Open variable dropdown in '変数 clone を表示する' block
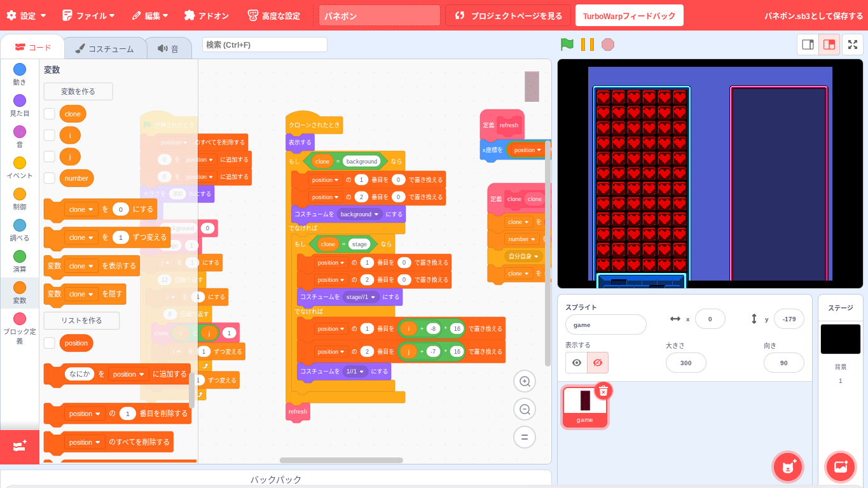868x488 pixels. coord(81,266)
